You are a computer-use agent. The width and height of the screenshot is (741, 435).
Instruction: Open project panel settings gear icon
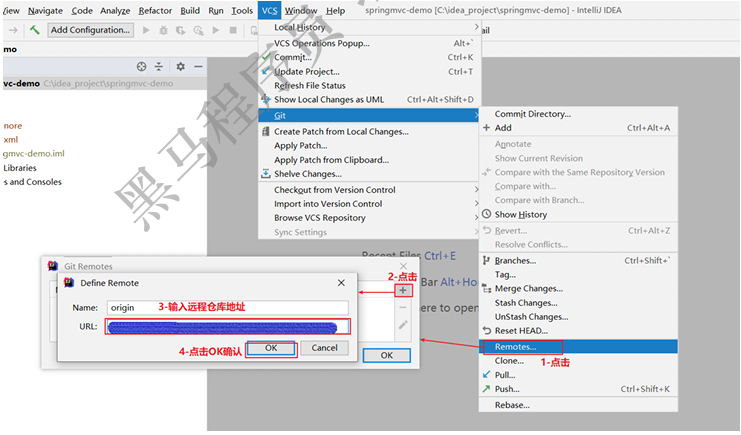[x=181, y=67]
